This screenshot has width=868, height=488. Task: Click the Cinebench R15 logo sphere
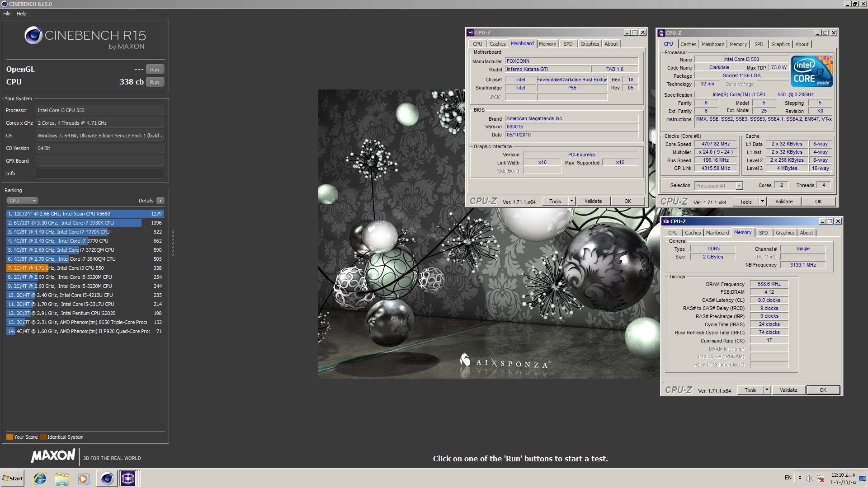(x=33, y=35)
